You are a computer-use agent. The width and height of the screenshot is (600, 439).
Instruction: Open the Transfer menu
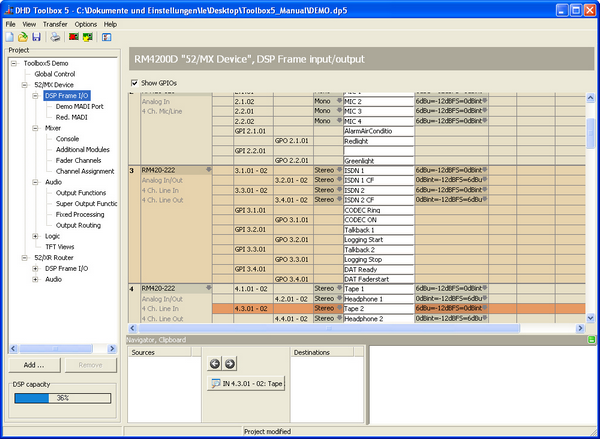pos(55,23)
